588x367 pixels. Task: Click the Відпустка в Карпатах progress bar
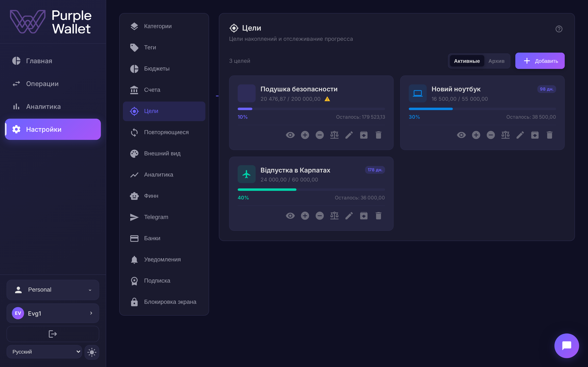[x=311, y=190]
